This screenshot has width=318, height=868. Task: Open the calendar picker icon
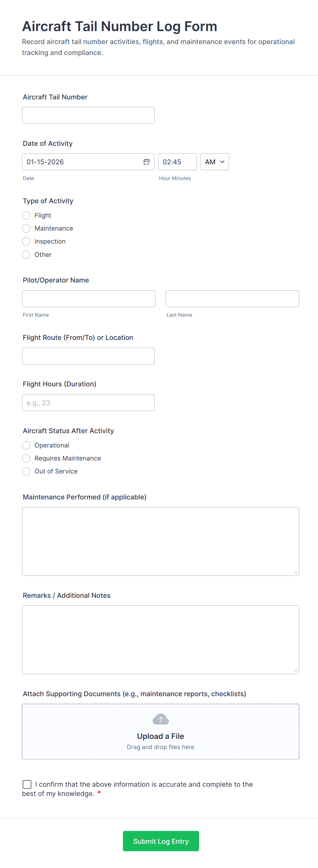146,162
